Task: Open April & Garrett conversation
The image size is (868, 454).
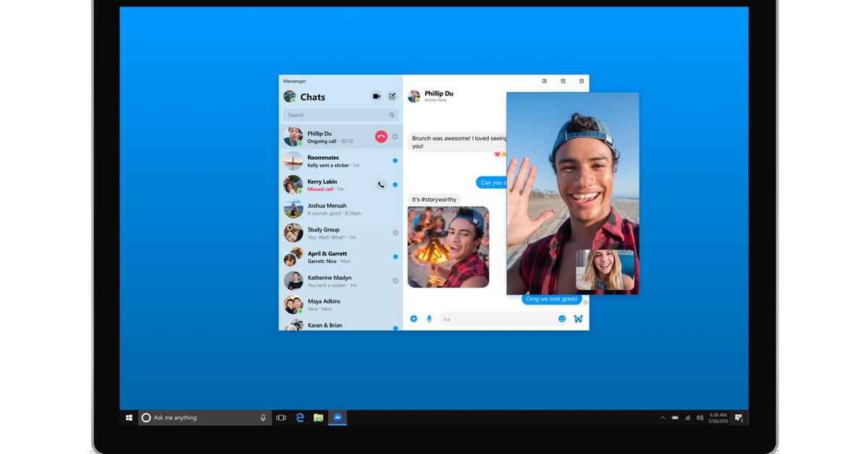Action: click(x=341, y=257)
